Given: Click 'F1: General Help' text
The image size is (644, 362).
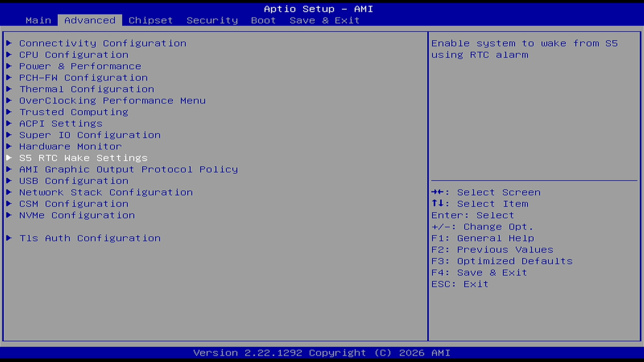Looking at the screenshot, I should [x=483, y=238].
